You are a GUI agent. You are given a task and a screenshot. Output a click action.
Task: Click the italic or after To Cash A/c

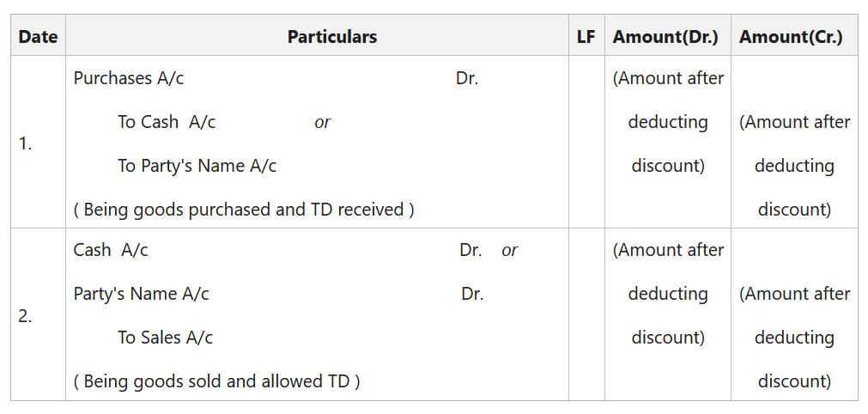pyautogui.click(x=322, y=122)
